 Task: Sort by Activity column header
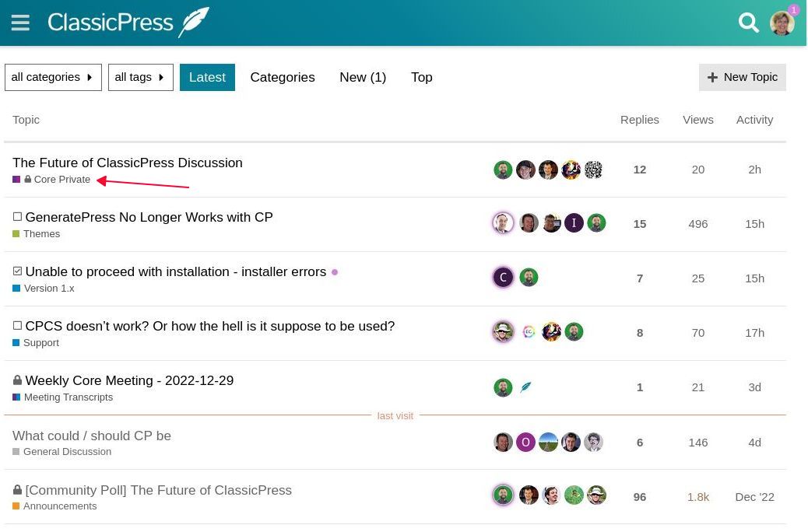754,120
